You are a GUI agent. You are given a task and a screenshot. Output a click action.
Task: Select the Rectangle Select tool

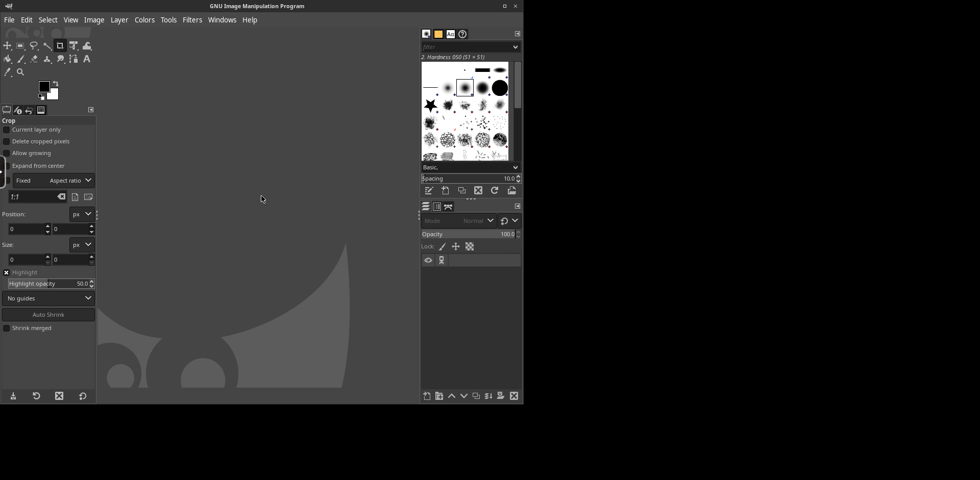[20, 46]
